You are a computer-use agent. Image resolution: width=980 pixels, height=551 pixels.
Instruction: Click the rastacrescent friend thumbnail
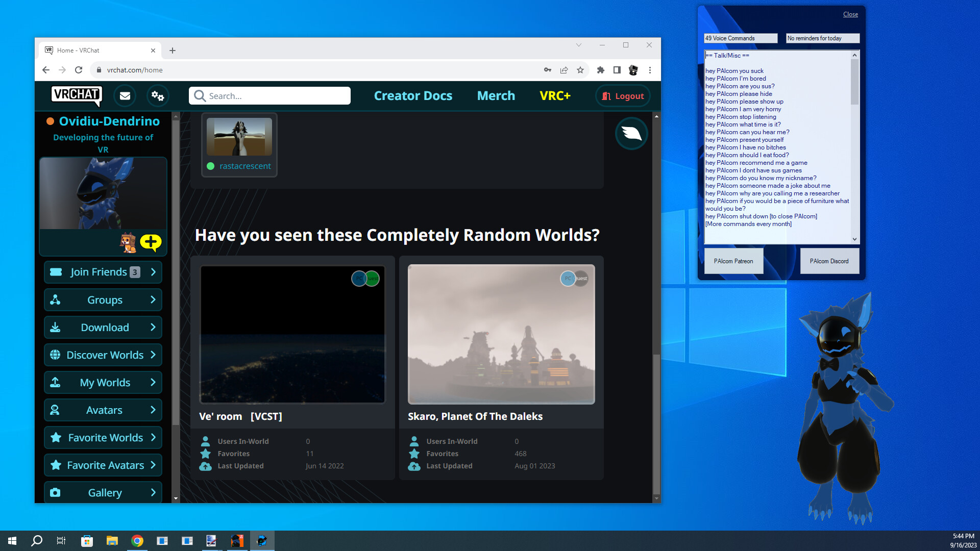click(x=239, y=138)
